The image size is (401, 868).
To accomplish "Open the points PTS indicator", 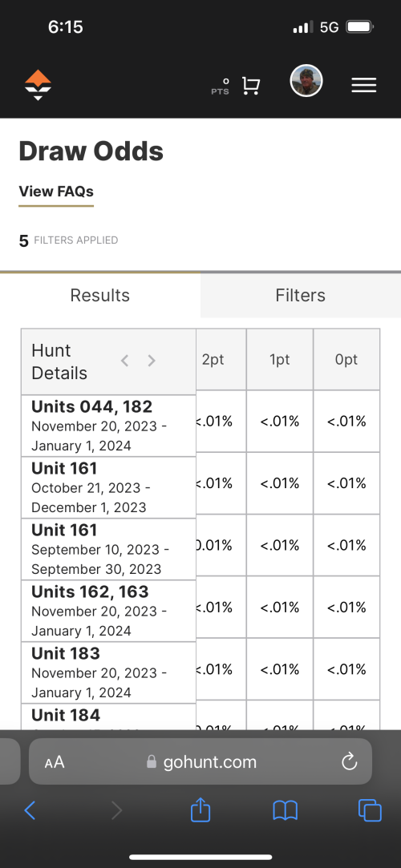I will click(220, 87).
